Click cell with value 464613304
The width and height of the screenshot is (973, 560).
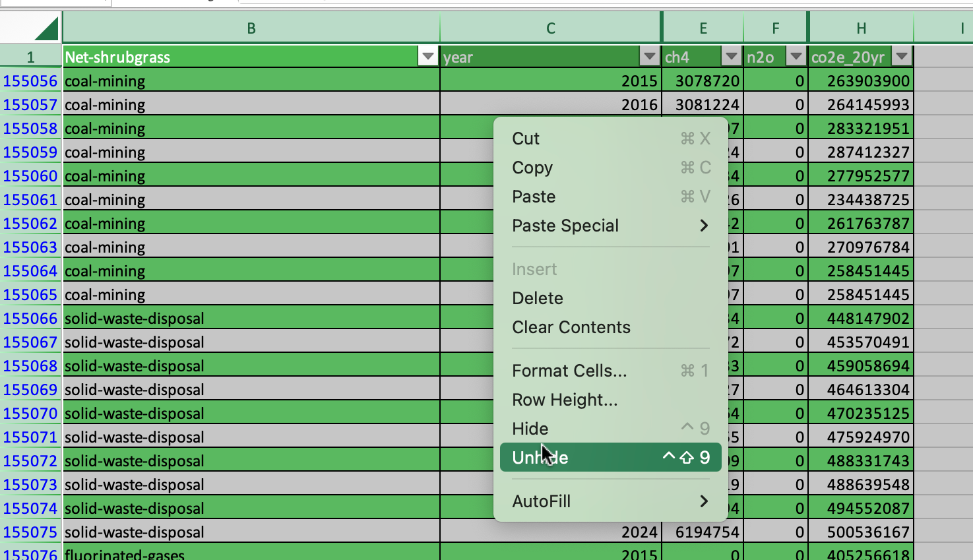click(861, 390)
